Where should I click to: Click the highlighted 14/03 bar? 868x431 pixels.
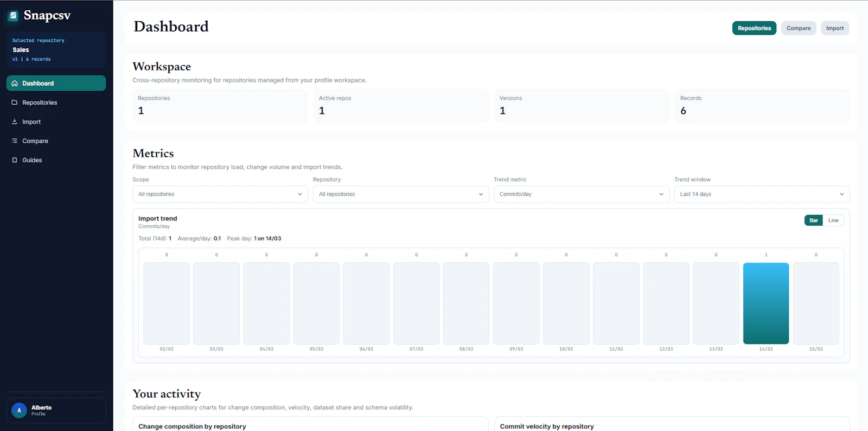(766, 303)
